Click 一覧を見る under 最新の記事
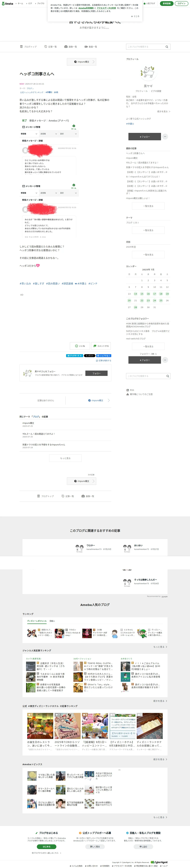The width and height of the screenshot is (190, 868). pyautogui.click(x=148, y=206)
